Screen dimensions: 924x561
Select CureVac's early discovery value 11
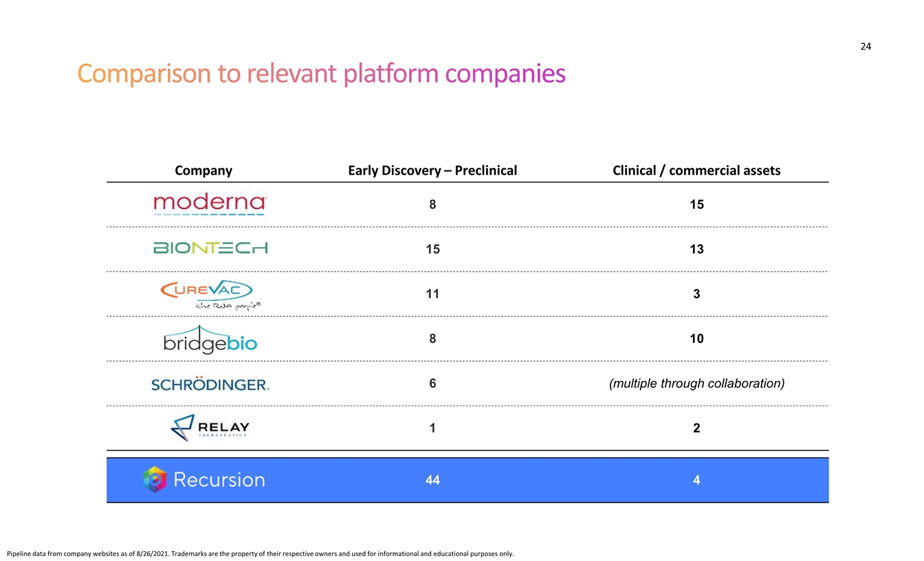[432, 294]
